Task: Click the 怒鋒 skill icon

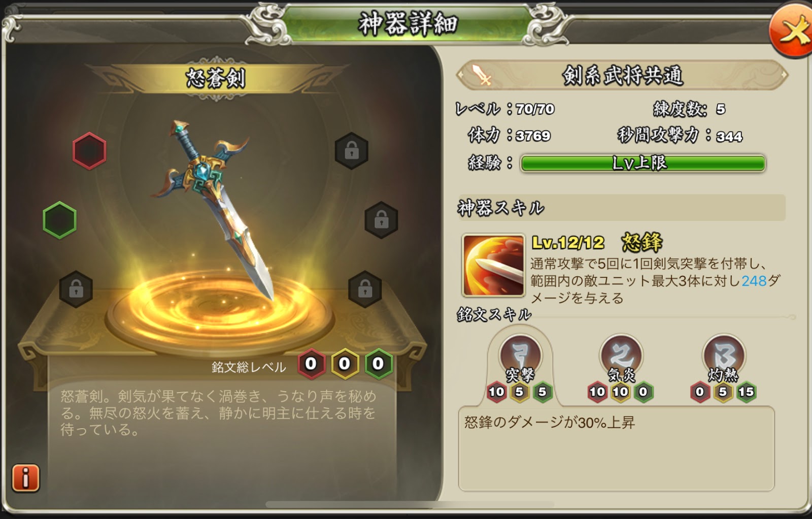Action: point(493,265)
